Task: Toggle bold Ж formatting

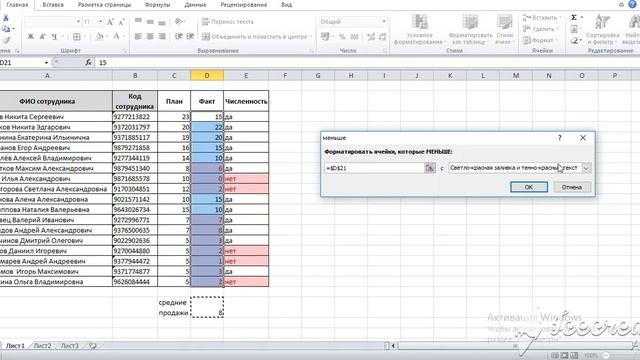Action: (31, 37)
